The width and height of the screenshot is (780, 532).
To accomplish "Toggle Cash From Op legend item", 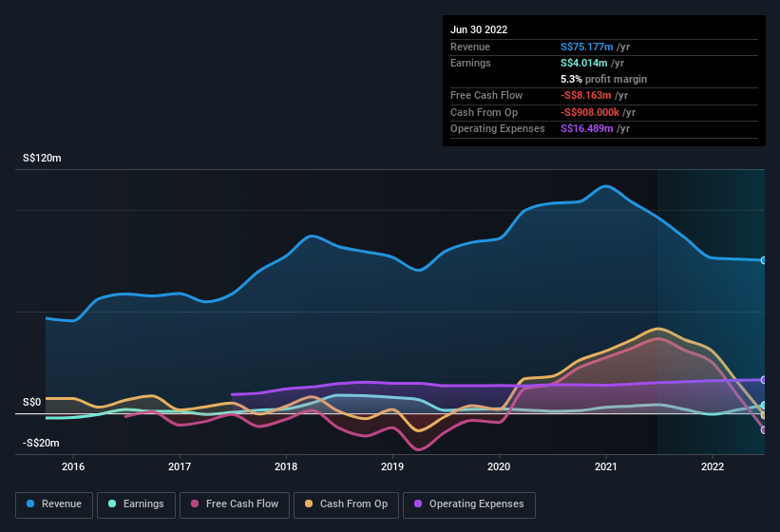I will click(x=346, y=504).
